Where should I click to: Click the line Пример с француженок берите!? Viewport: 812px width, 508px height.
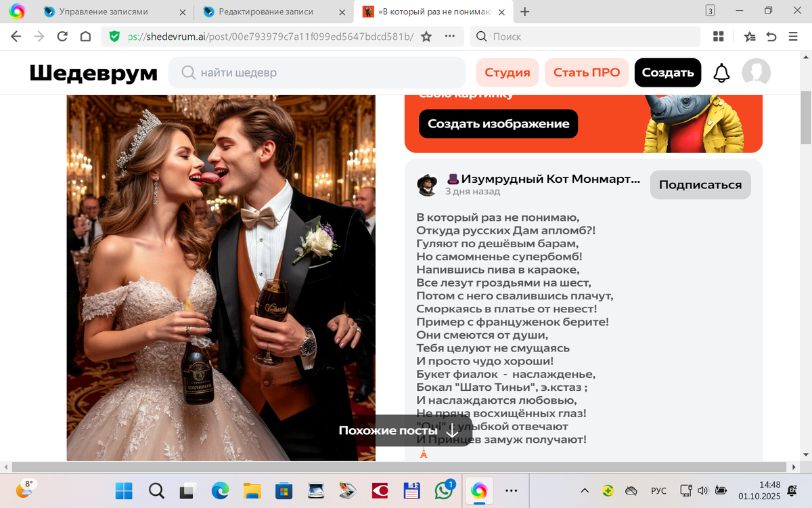(512, 322)
